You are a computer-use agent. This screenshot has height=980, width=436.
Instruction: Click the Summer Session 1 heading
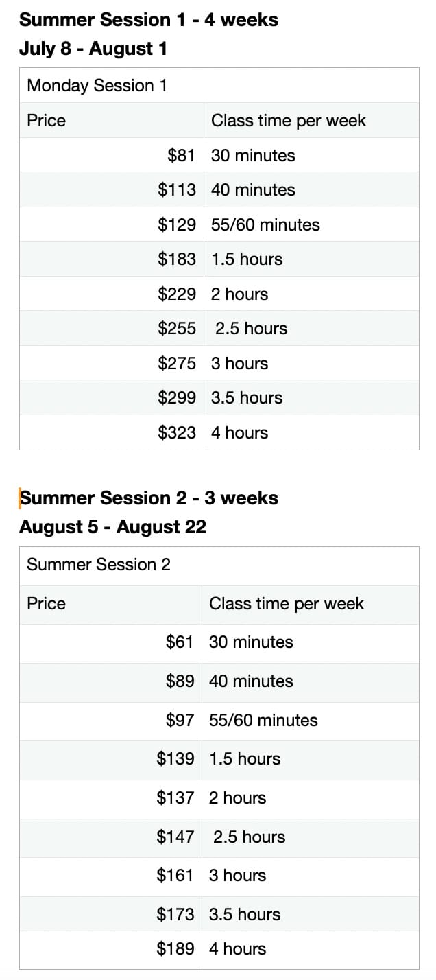(149, 19)
